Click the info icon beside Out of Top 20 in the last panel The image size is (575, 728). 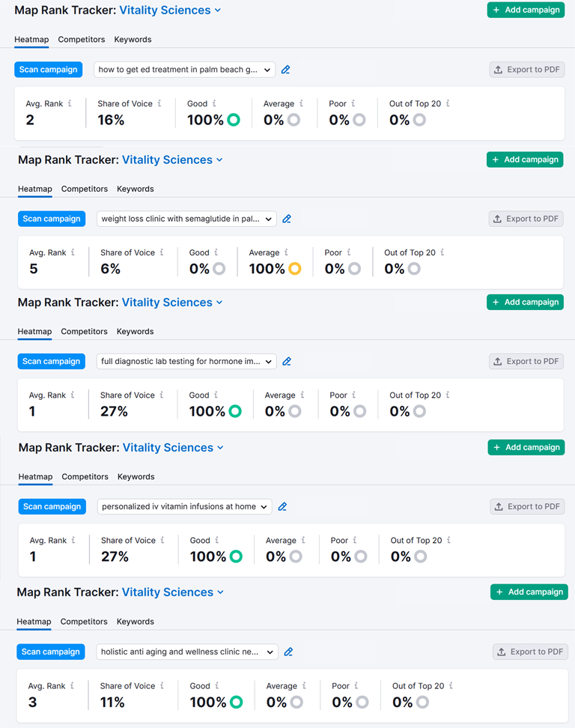(x=451, y=685)
